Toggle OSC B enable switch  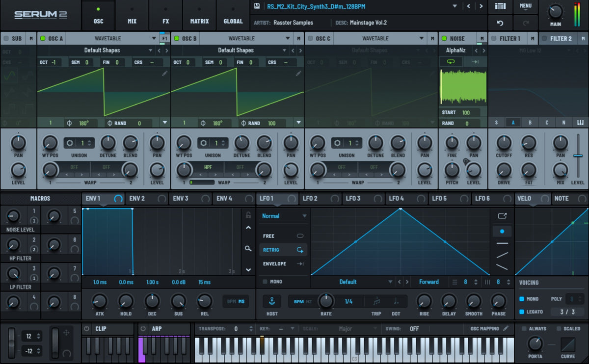[176, 38]
